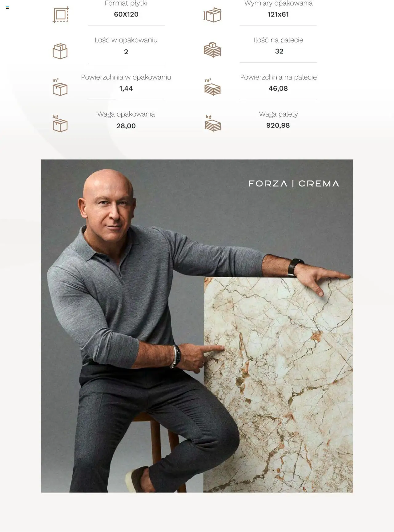Click the Ilość w opakowaniu label
Image resolution: width=394 pixels, height=532 pixels.
tap(126, 40)
